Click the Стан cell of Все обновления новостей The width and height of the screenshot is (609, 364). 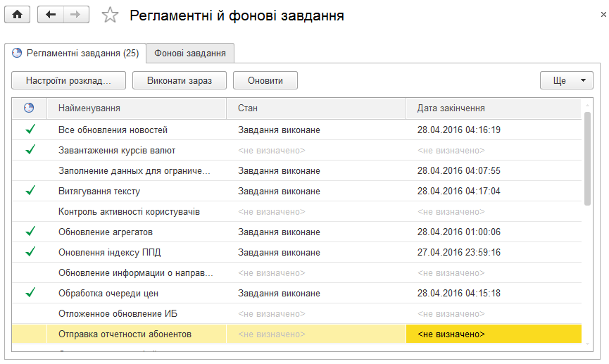[315, 130]
